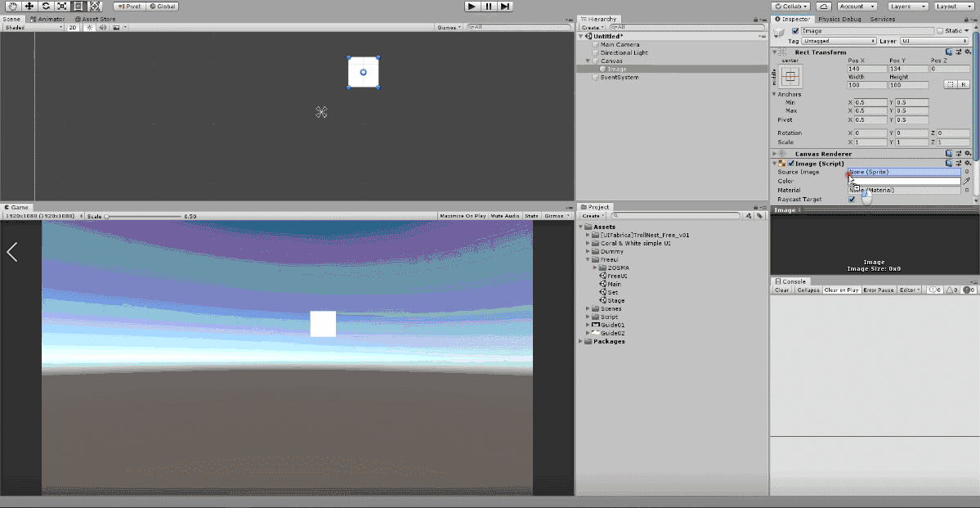Click the Pause button
Image resolution: width=980 pixels, height=508 pixels.
[489, 7]
